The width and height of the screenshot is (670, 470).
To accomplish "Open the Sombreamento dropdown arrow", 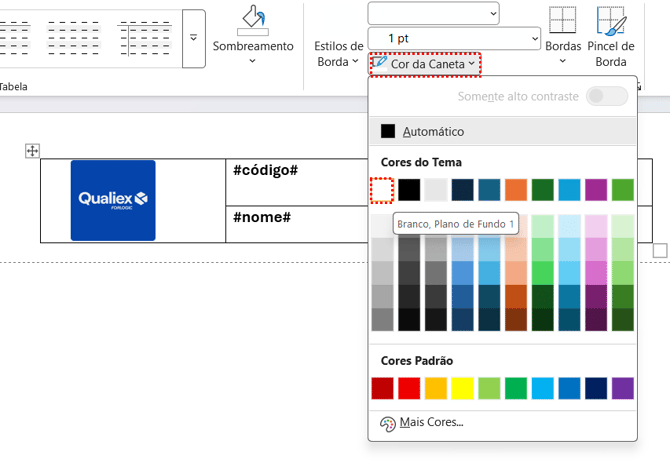I will [253, 61].
